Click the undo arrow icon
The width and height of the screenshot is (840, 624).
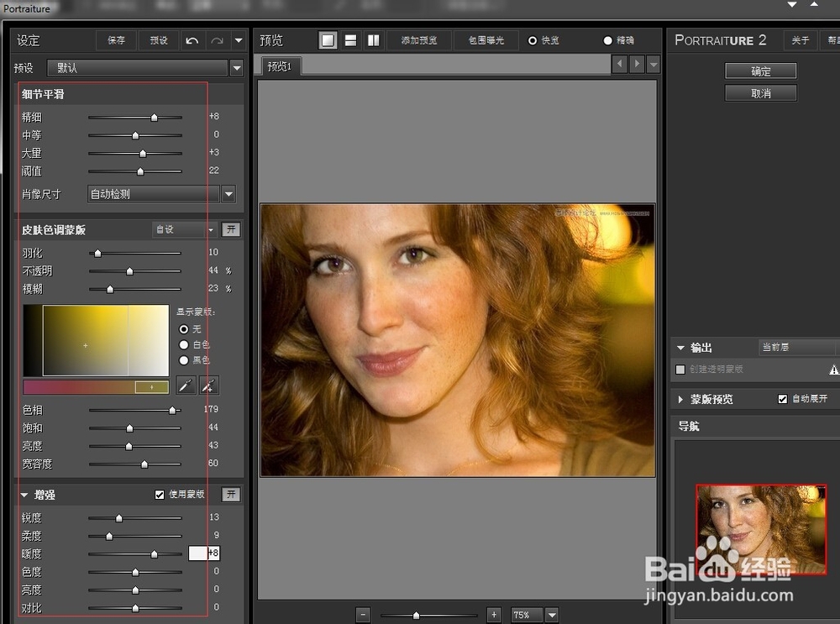(192, 40)
